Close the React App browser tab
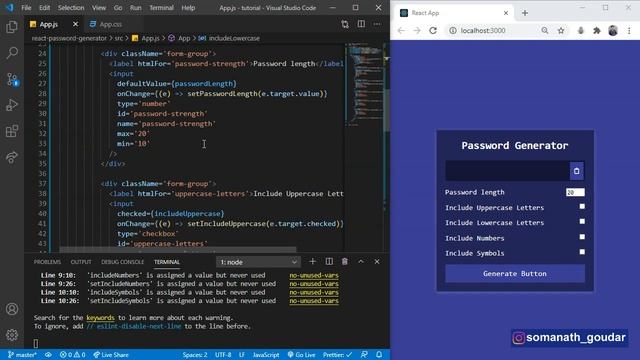Image resolution: width=640 pixels, height=360 pixels. [x=506, y=13]
